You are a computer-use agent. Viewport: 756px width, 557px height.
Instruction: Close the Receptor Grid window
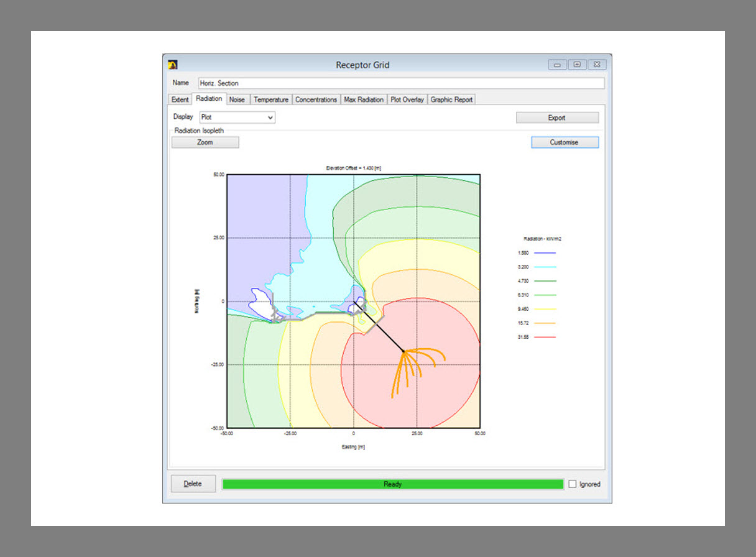pyautogui.click(x=597, y=65)
